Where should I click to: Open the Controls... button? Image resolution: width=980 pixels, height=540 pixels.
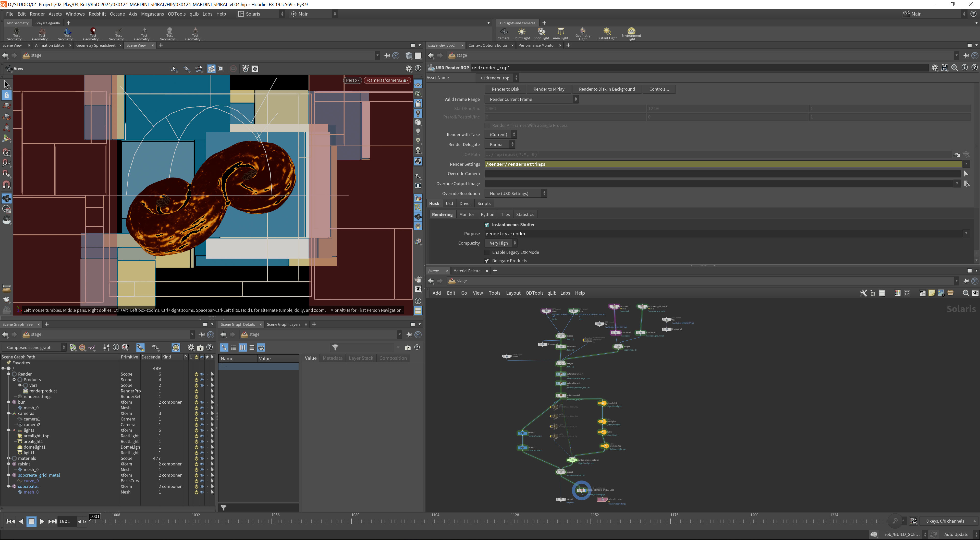[659, 89]
